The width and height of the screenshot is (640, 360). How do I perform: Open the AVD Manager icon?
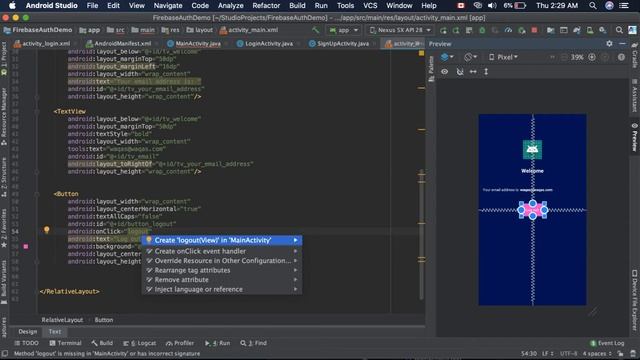[x=589, y=30]
